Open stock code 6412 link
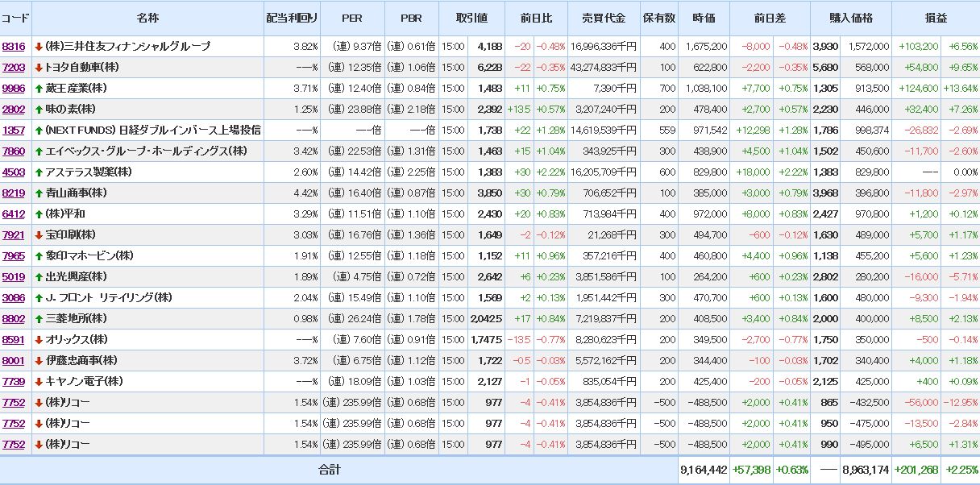 pos(14,214)
